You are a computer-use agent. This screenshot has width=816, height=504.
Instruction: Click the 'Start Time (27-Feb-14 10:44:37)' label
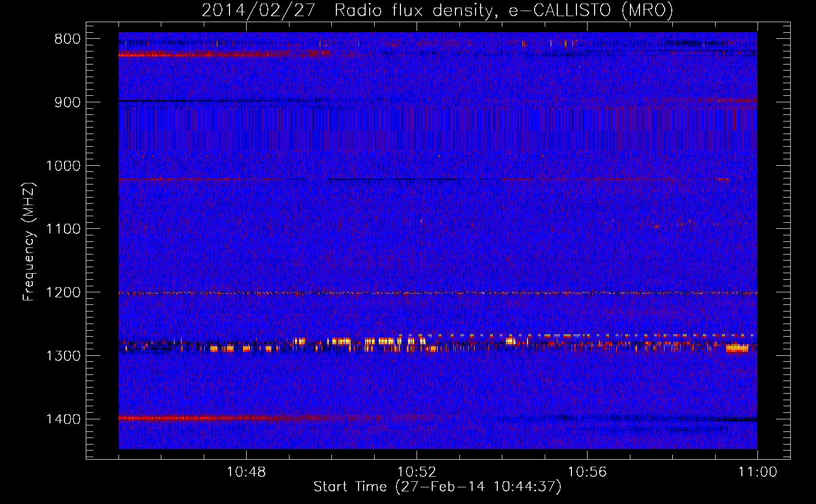coord(437,487)
